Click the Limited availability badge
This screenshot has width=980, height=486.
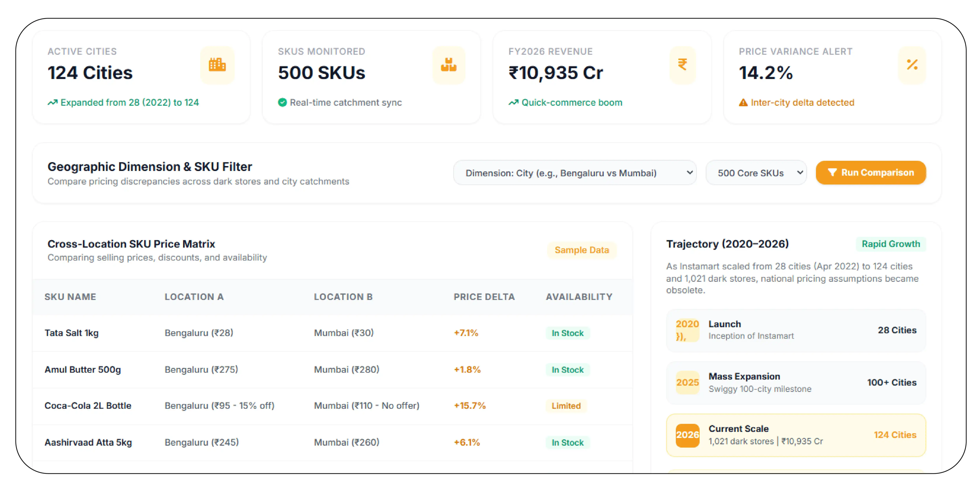(x=566, y=406)
